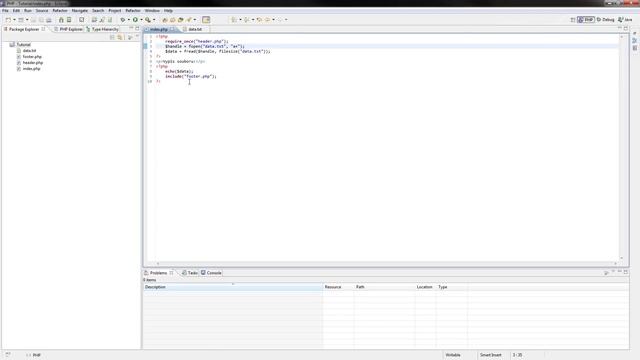The image size is (640, 360).
Task: Open the Source menu
Action: coord(42,11)
